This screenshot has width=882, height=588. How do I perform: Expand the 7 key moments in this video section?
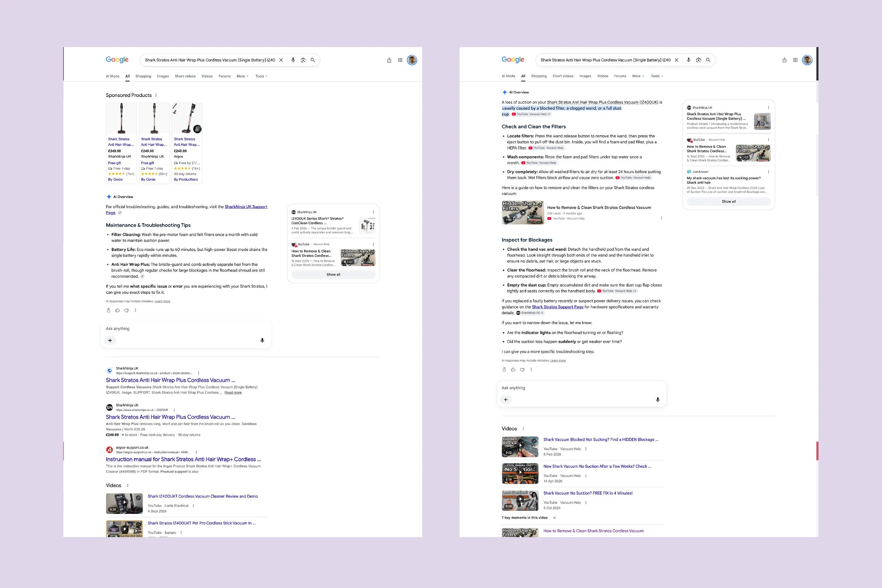pos(529,518)
